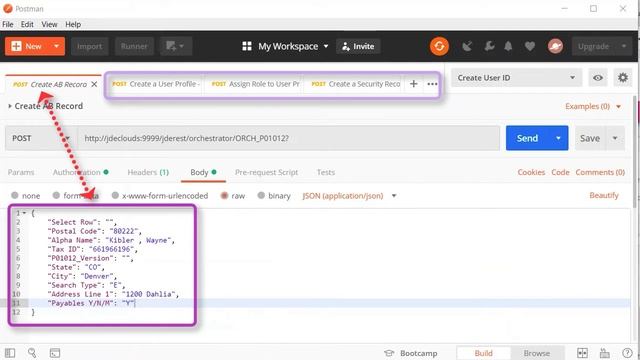The height and width of the screenshot is (360, 640).
Task: Open JSON (application/json) type dropdown
Action: point(349,196)
